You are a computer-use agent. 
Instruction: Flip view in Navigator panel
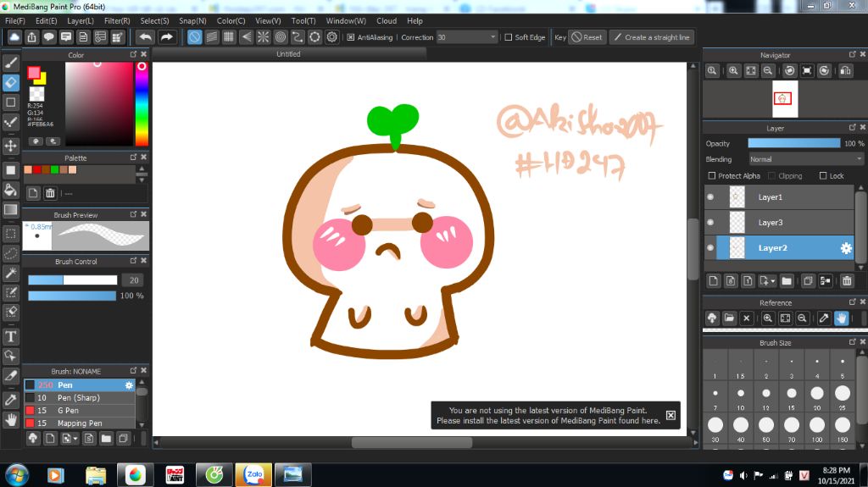[845, 71]
